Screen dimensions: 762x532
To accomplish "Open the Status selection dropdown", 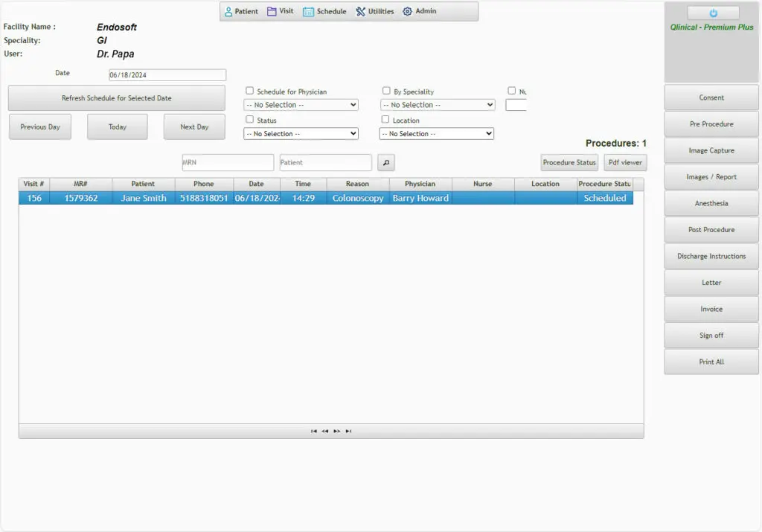I will click(x=301, y=133).
